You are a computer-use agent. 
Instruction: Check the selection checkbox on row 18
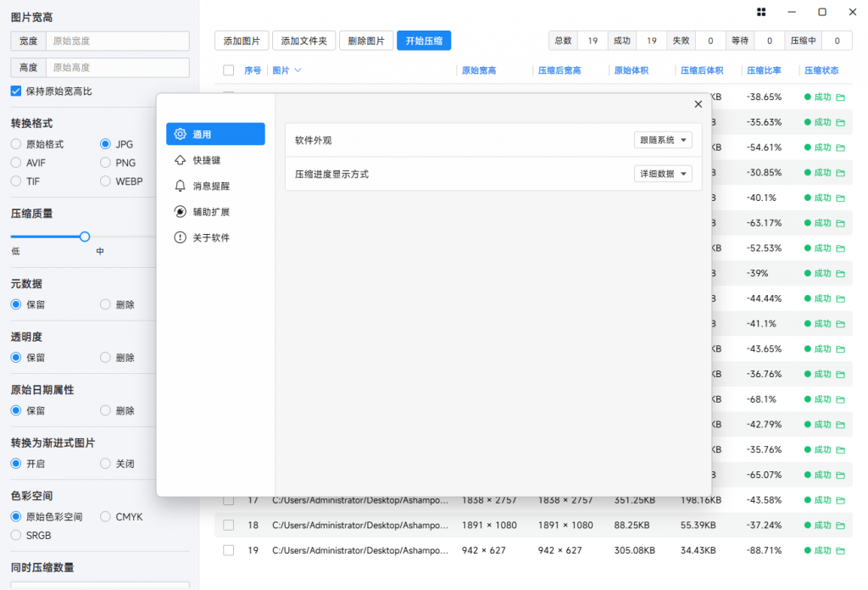pos(228,525)
